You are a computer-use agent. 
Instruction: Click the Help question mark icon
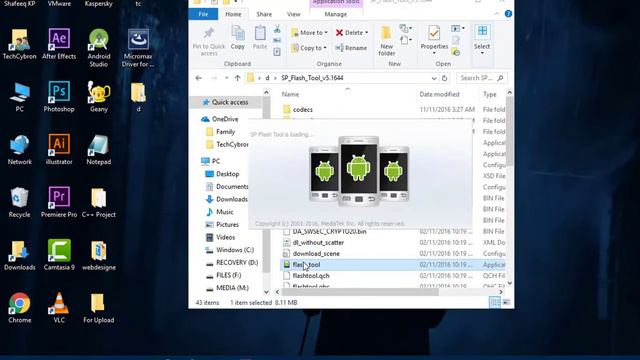pos(508,14)
